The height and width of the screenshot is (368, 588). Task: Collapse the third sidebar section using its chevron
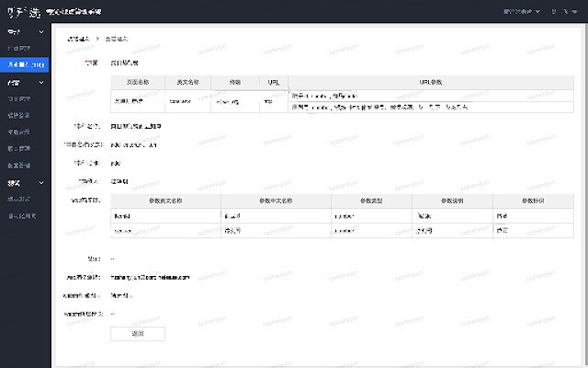tap(41, 183)
